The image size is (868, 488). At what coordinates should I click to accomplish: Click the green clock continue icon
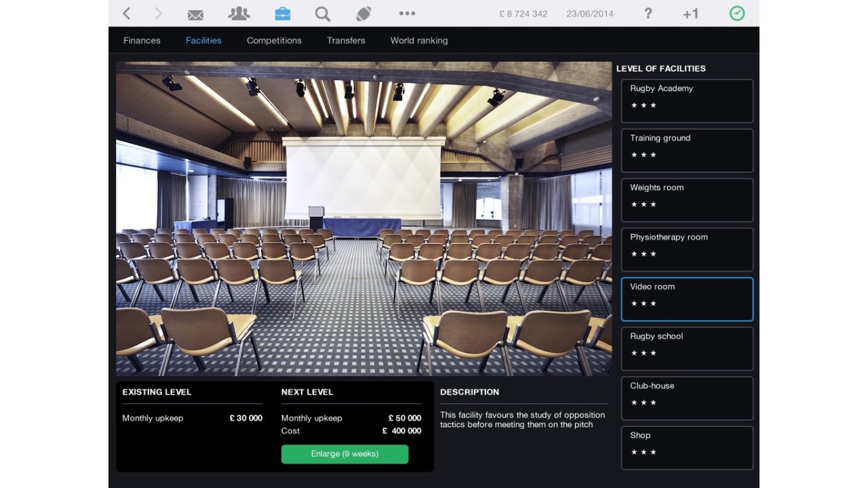pos(737,14)
